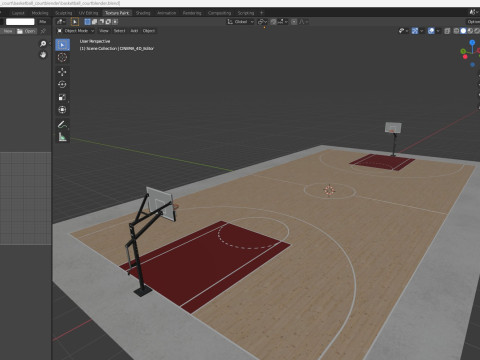Open the snapping options dropdown
Image resolution: width=480 pixels, height=360 pixels.
(283, 22)
